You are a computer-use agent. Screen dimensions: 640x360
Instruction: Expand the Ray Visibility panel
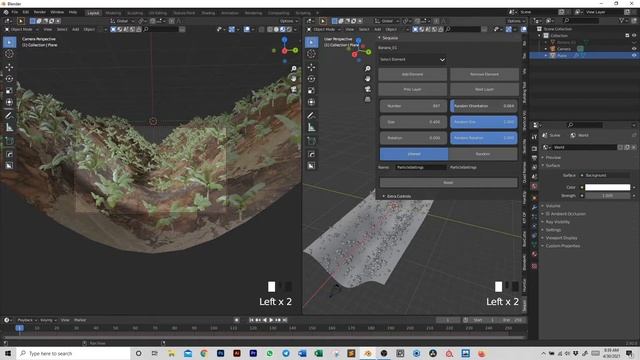(x=558, y=222)
